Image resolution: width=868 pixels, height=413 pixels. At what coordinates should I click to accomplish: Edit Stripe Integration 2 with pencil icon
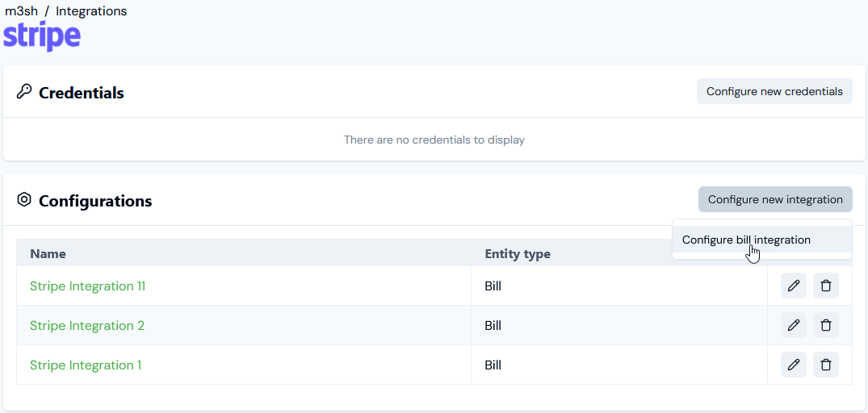tap(793, 325)
